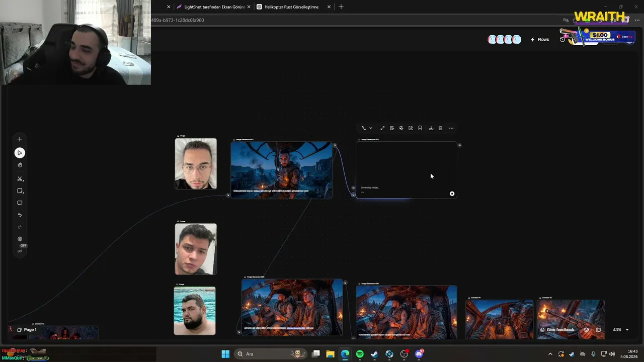Close the LightShot browser tab

[249, 7]
